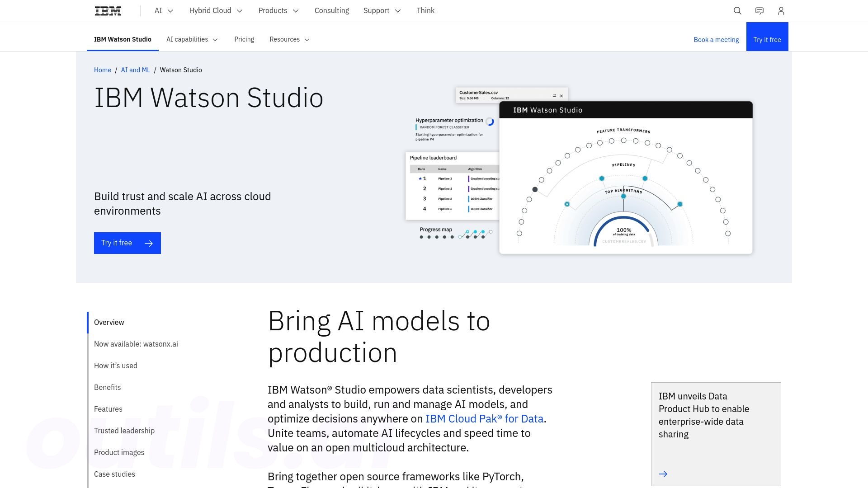The width and height of the screenshot is (868, 488).
Task: Click the IBM Cloud Pak for Data link
Action: [484, 418]
